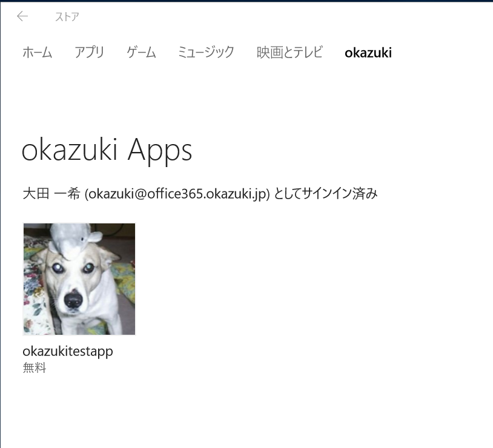Screen dimensions: 493x448
Task: Switch to the ゲーム category
Action: (140, 53)
